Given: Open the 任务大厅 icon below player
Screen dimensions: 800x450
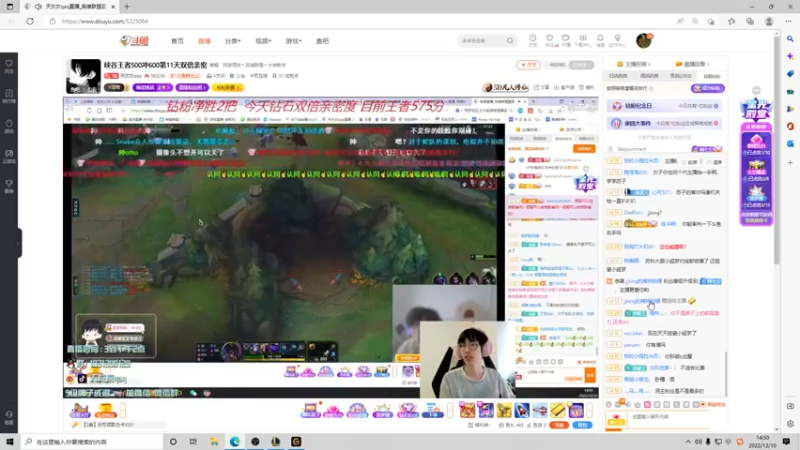Looking at the screenshot, I should click(80, 410).
